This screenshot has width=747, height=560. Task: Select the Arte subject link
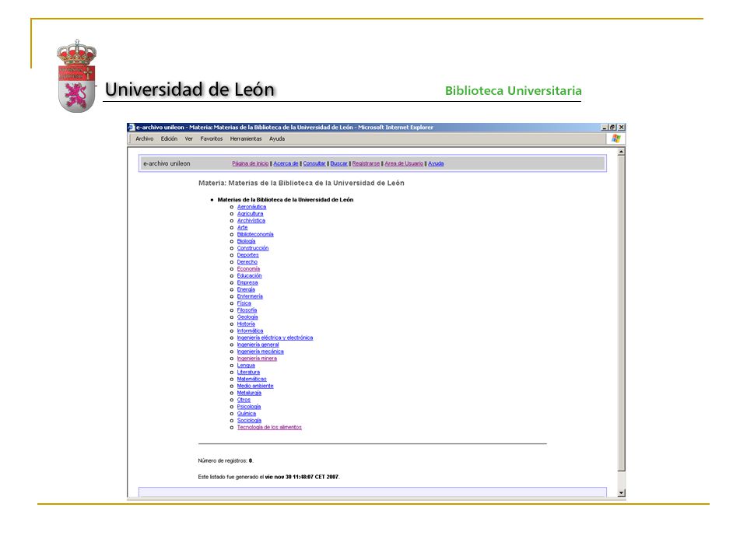pyautogui.click(x=243, y=228)
